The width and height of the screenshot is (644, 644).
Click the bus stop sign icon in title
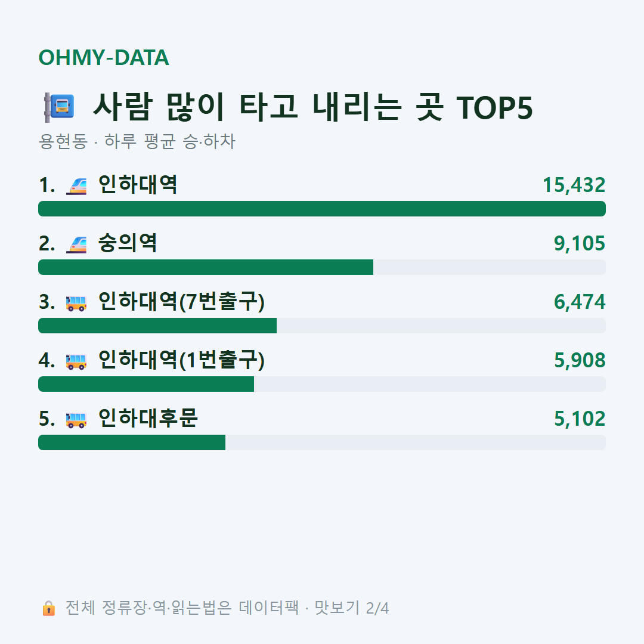59,107
